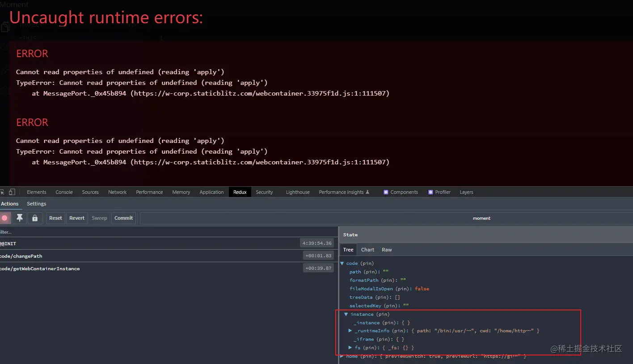
Task: Select the @@INIT action row
Action: coord(169,243)
